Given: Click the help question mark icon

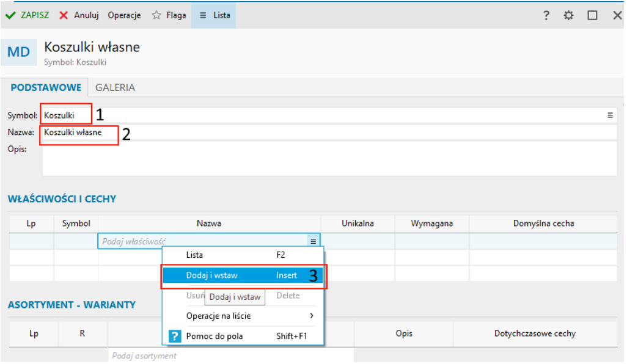Looking at the screenshot, I should (x=546, y=15).
